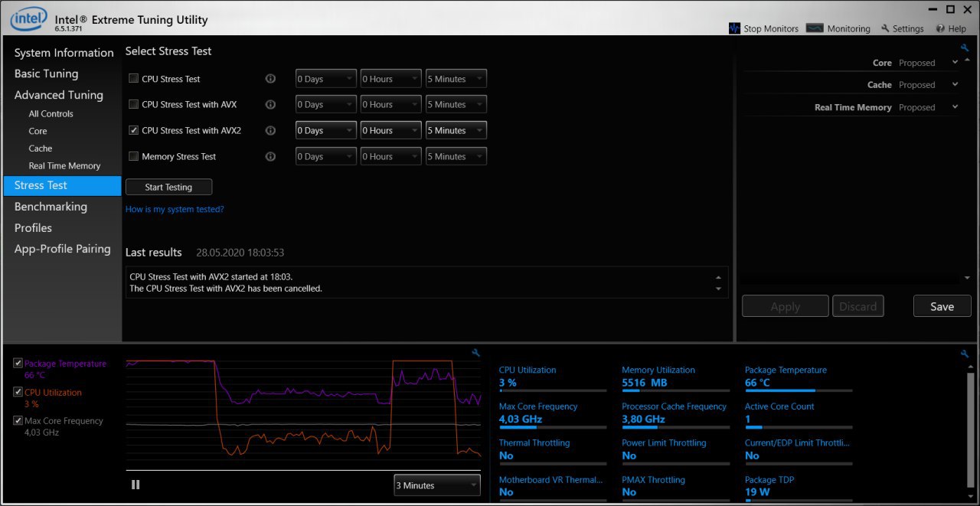Open Minutes dropdown for AVX stress test

(x=456, y=105)
